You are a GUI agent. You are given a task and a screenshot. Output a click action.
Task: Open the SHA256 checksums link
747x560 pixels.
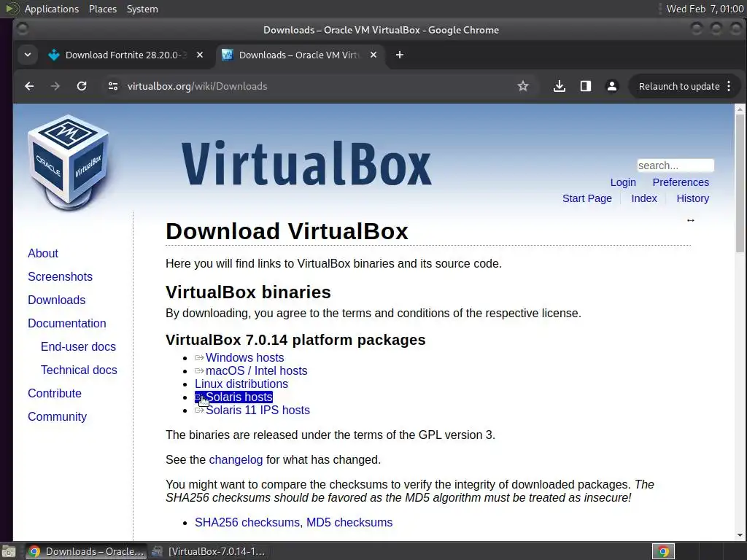pos(247,522)
